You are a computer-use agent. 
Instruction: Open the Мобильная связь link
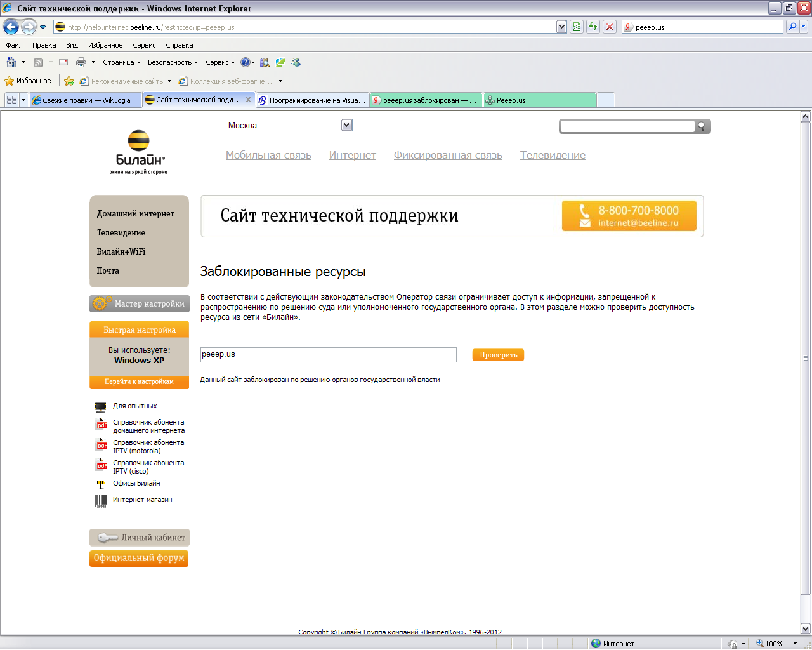point(268,156)
